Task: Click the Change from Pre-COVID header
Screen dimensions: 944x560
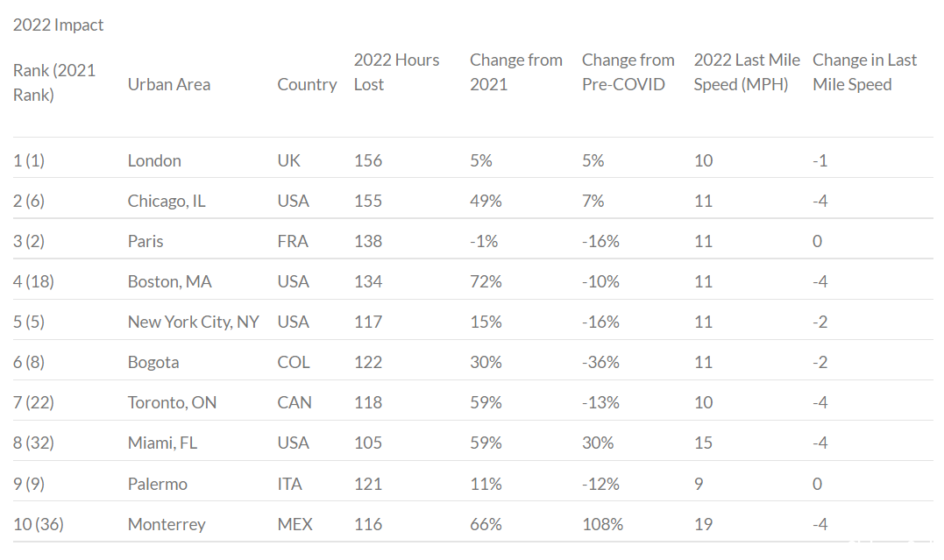Action: point(628,72)
